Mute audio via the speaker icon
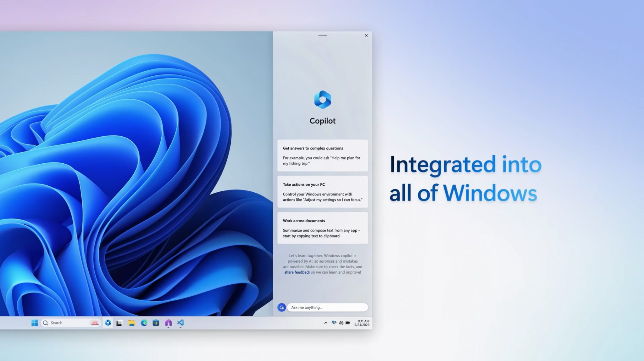The image size is (644, 361). pyautogui.click(x=341, y=322)
